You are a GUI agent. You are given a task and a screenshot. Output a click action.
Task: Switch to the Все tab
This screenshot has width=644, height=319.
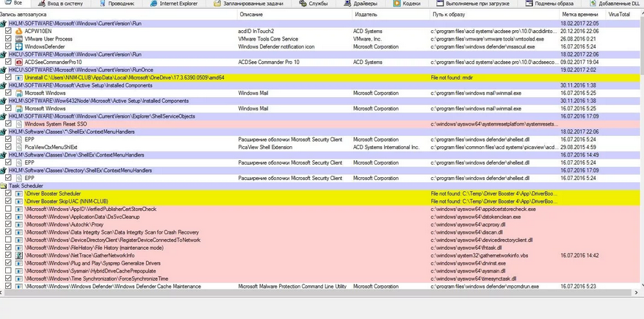click(x=14, y=3)
